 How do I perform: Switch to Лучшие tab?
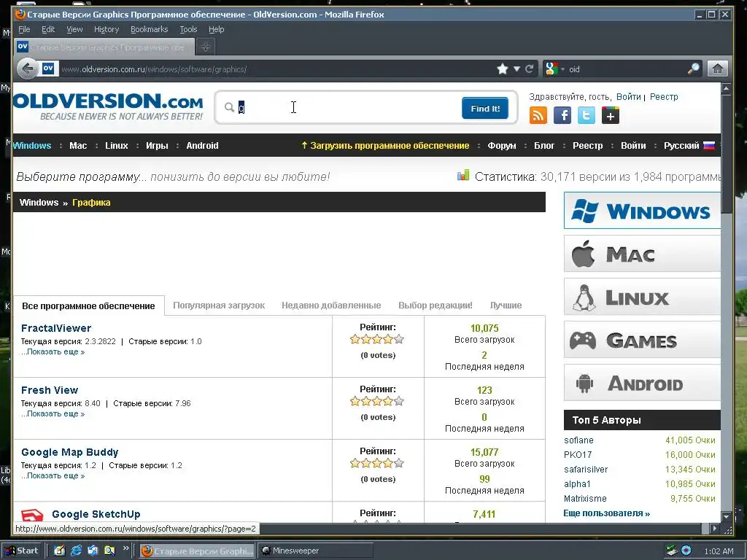tap(506, 306)
